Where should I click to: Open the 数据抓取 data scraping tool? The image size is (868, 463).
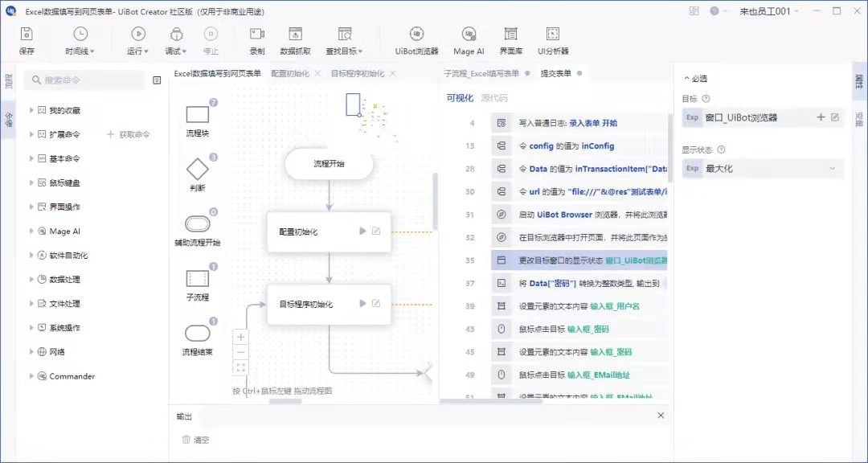[297, 38]
